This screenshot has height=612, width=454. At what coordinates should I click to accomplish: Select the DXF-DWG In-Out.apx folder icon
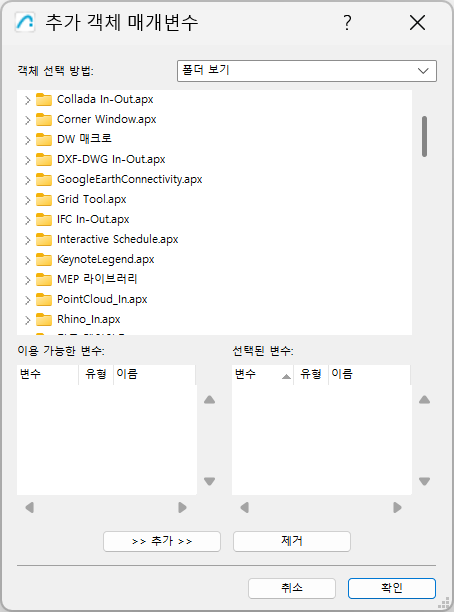(44, 159)
